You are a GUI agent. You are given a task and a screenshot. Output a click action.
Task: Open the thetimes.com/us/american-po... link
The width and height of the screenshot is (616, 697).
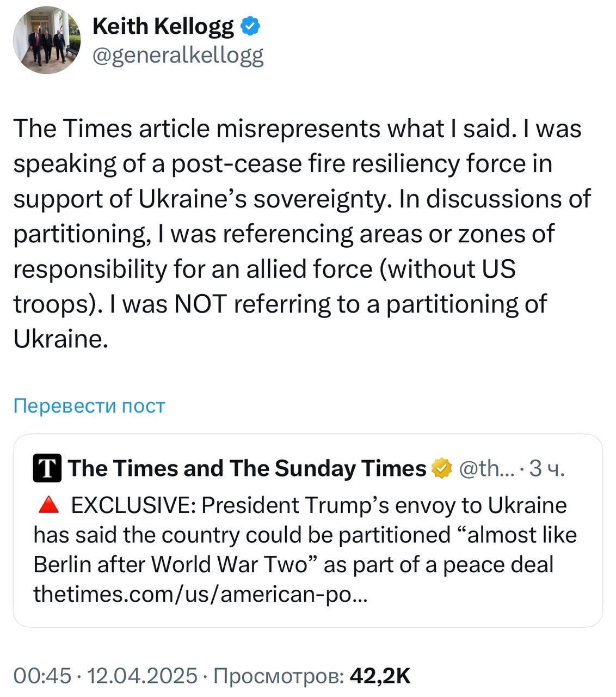click(201, 593)
